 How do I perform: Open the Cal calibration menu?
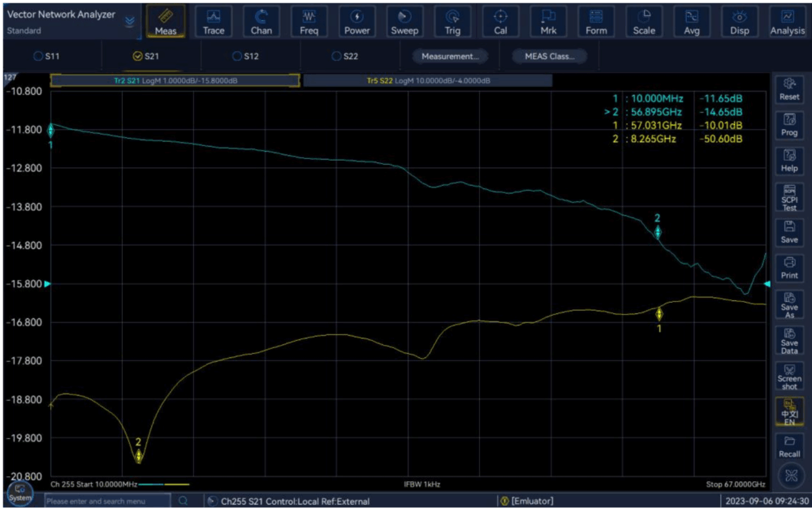[x=500, y=22]
